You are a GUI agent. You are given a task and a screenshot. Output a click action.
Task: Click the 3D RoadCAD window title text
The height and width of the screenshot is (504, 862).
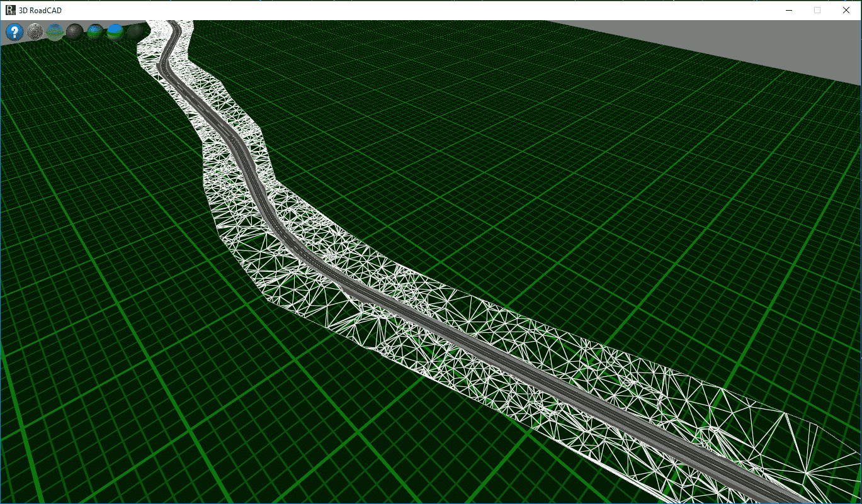[x=40, y=10]
